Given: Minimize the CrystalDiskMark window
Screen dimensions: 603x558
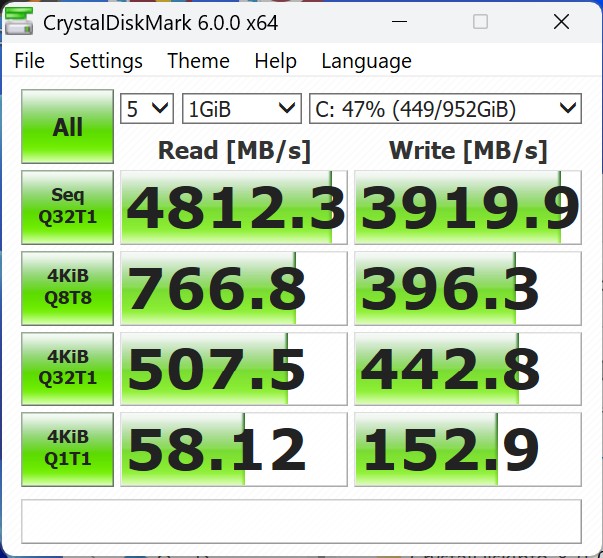Looking at the screenshot, I should (x=399, y=22).
